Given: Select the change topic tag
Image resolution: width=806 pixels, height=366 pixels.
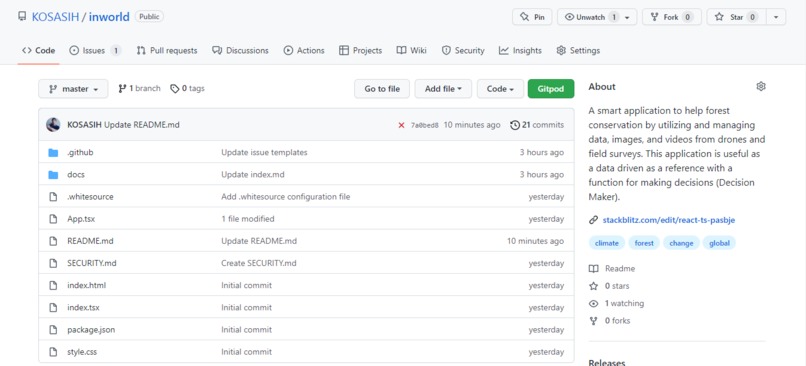Looking at the screenshot, I should point(681,243).
